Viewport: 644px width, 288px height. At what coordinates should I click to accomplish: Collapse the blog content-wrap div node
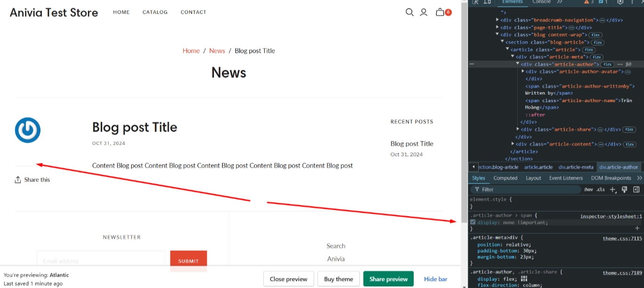point(497,34)
